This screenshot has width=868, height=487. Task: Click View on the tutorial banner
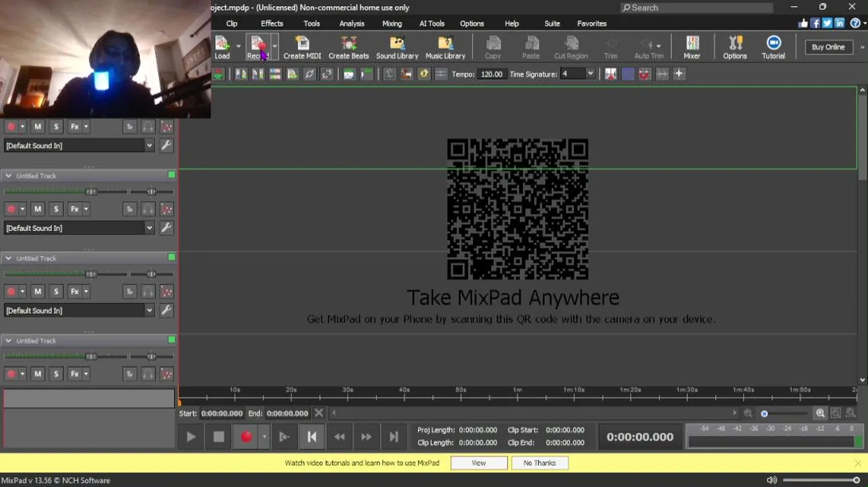pyautogui.click(x=479, y=463)
